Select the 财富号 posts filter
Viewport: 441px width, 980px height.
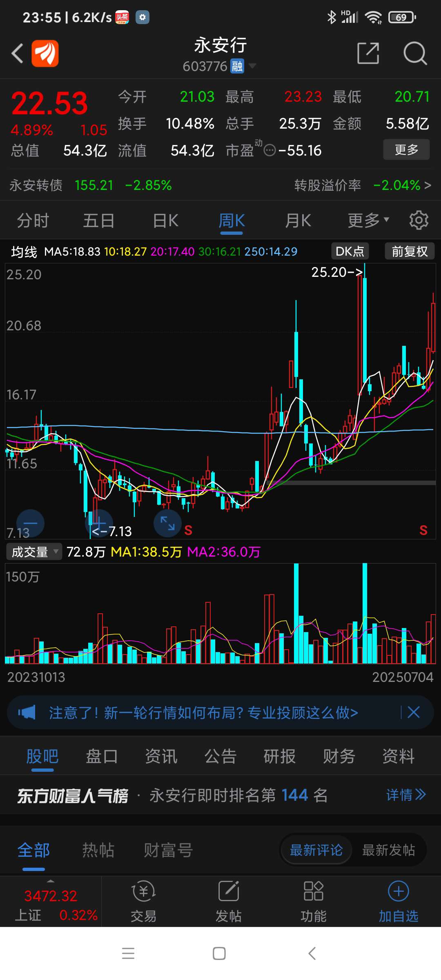tap(168, 850)
